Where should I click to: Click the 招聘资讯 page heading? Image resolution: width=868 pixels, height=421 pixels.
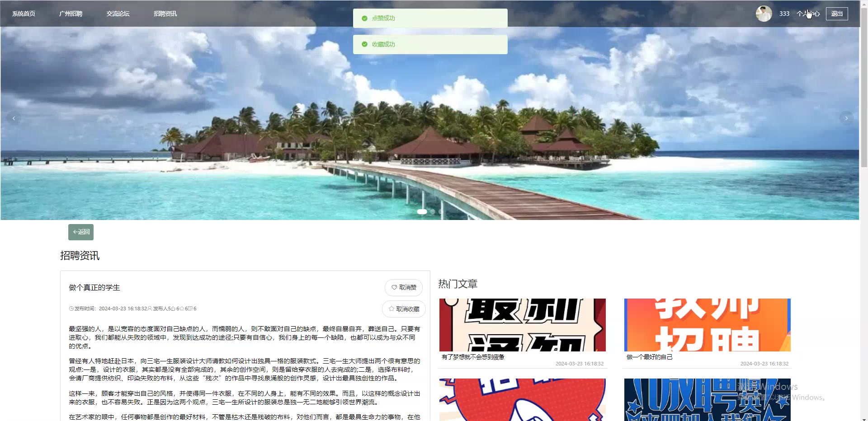click(x=80, y=256)
